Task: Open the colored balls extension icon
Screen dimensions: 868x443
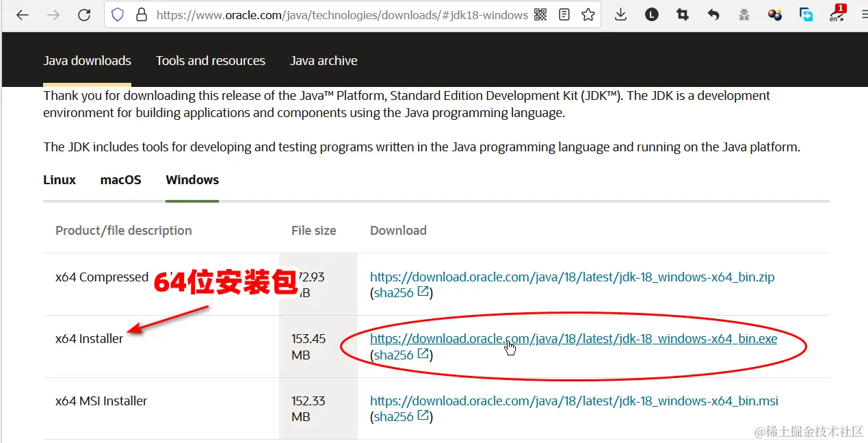Action: (774, 14)
